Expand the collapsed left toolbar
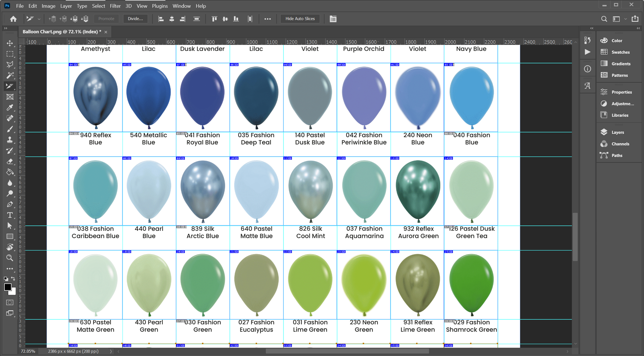Viewport: 644px width, 356px height. click(6, 28)
